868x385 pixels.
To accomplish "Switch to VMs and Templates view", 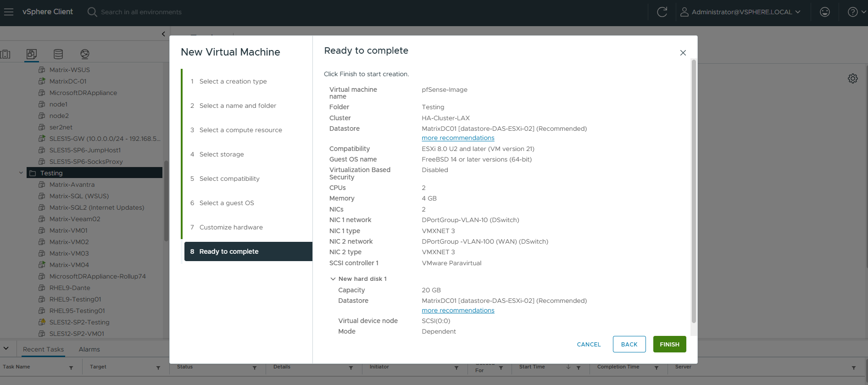I will click(x=32, y=54).
